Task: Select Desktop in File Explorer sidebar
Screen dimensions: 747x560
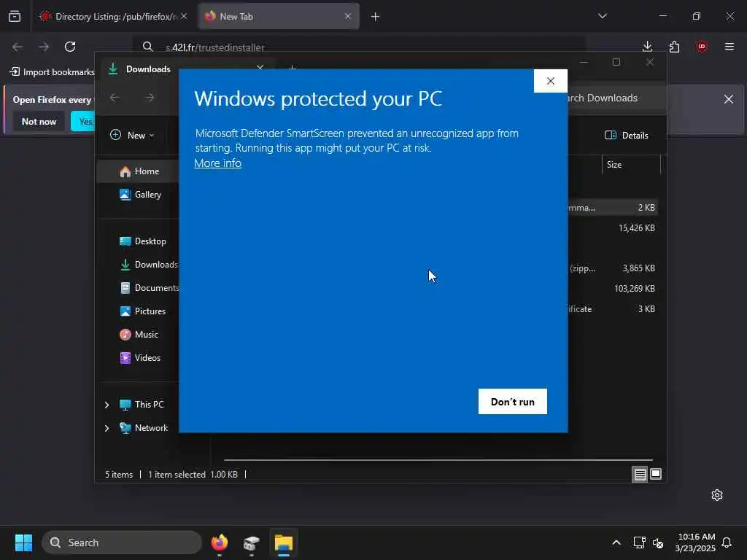Action: click(x=143, y=241)
